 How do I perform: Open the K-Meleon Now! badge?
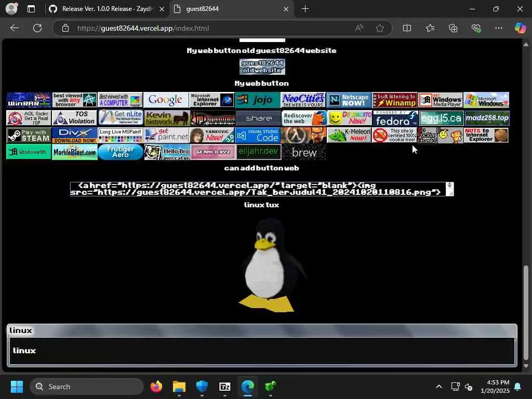click(x=350, y=135)
